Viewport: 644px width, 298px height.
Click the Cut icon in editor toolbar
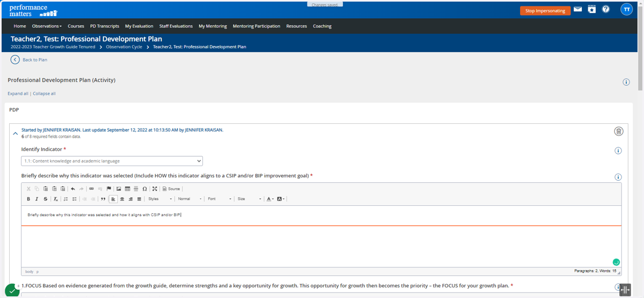point(28,189)
